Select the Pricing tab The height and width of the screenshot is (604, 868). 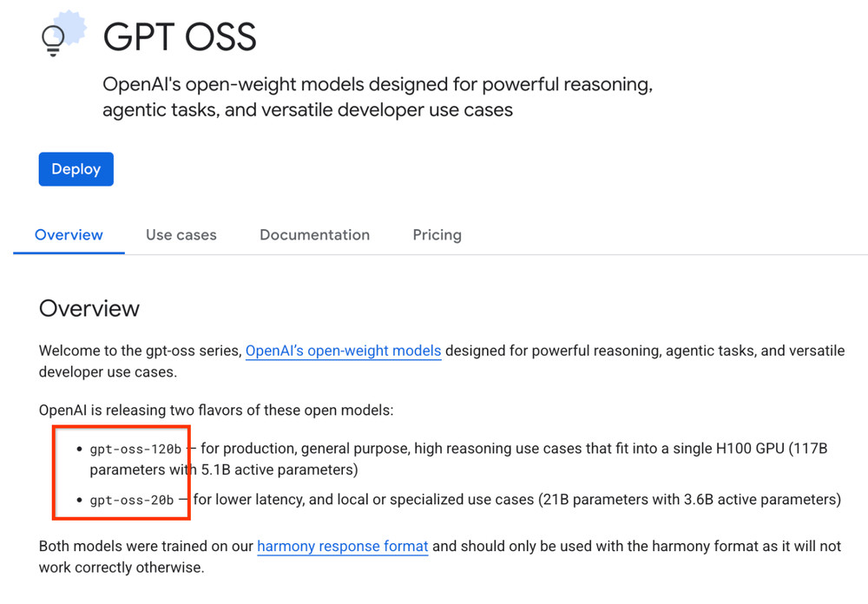(x=437, y=235)
